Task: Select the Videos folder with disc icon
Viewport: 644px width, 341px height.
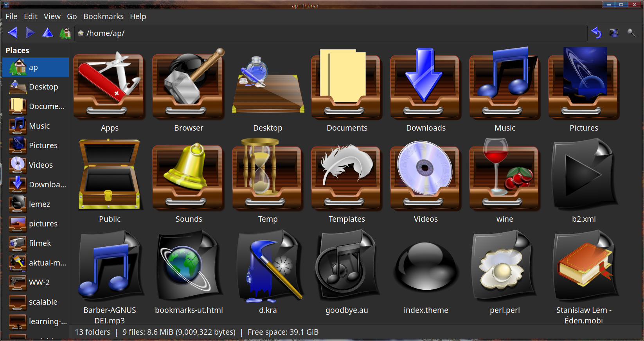Action: coord(426,181)
